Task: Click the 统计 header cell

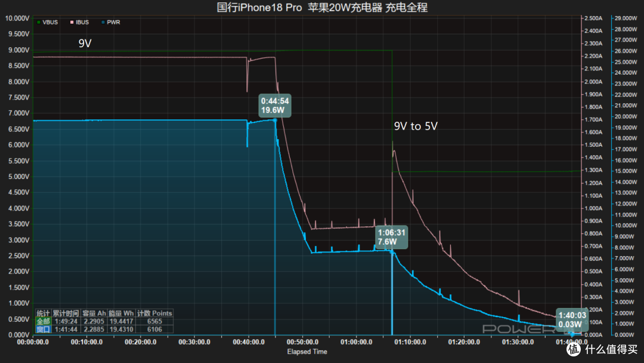Action: point(43,313)
